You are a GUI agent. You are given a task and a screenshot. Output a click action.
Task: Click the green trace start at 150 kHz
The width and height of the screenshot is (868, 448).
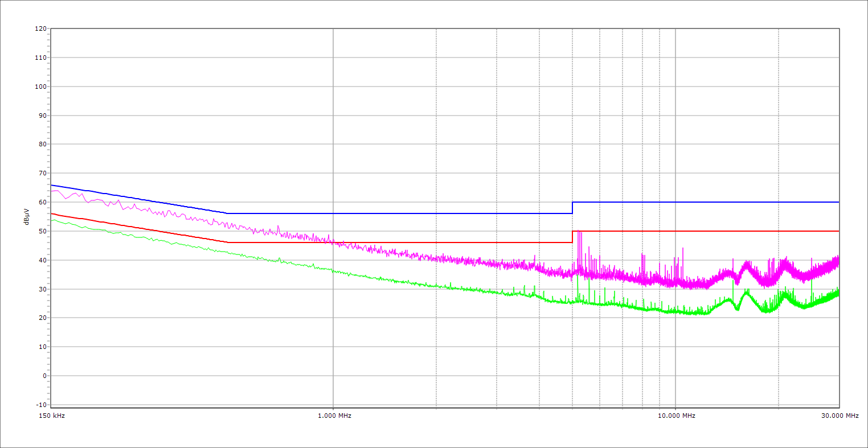(52, 220)
